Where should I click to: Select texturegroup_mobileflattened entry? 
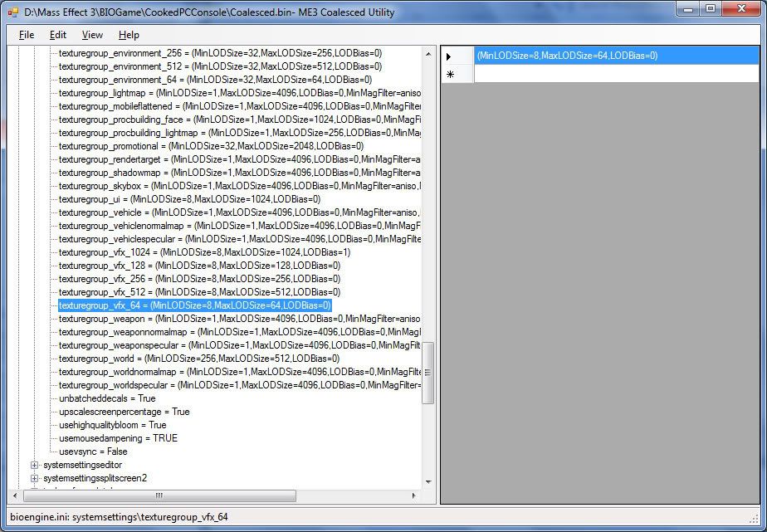pyautogui.click(x=240, y=106)
